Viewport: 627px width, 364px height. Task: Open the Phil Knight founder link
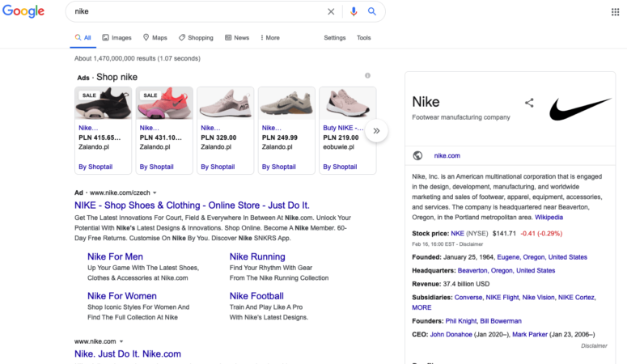pos(461,321)
